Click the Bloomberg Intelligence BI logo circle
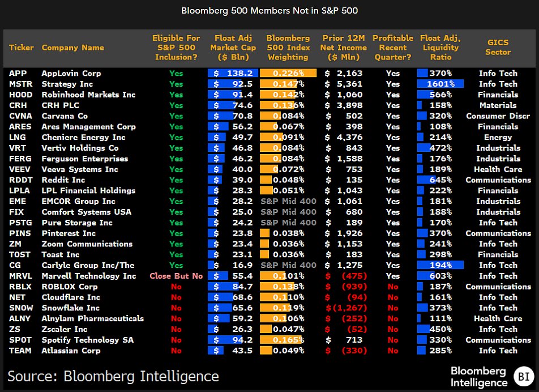 (x=524, y=376)
